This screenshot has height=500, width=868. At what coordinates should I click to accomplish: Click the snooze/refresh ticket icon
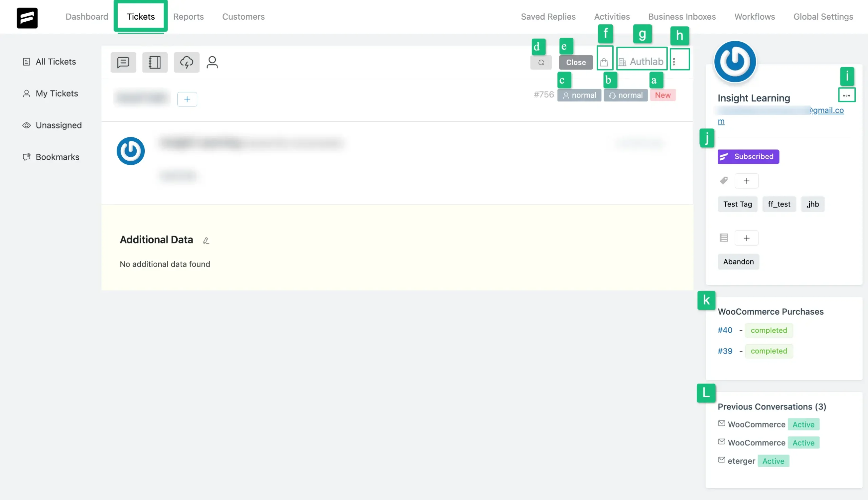coord(541,62)
